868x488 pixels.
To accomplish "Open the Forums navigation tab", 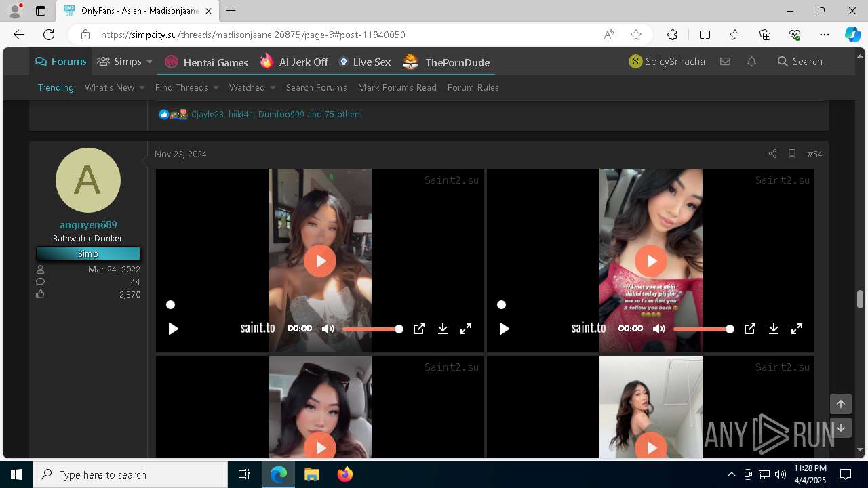I will pyautogui.click(x=61, y=62).
